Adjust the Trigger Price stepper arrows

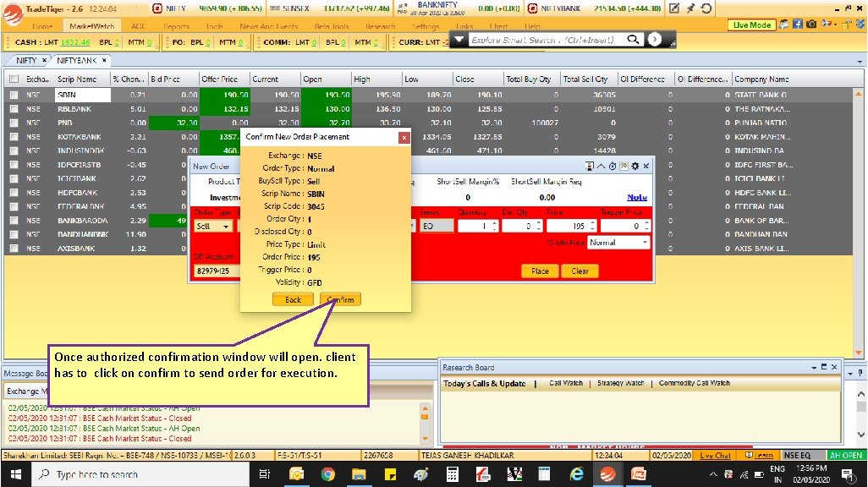pyautogui.click(x=646, y=226)
